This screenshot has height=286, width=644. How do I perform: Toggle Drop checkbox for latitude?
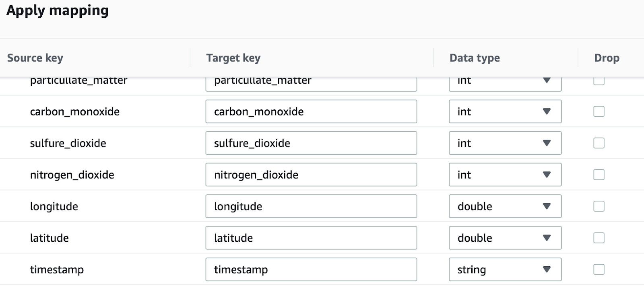tap(599, 238)
